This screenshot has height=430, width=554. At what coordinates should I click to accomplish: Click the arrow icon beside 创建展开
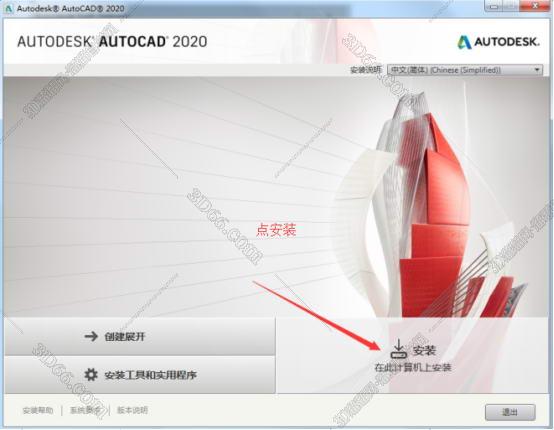point(91,336)
